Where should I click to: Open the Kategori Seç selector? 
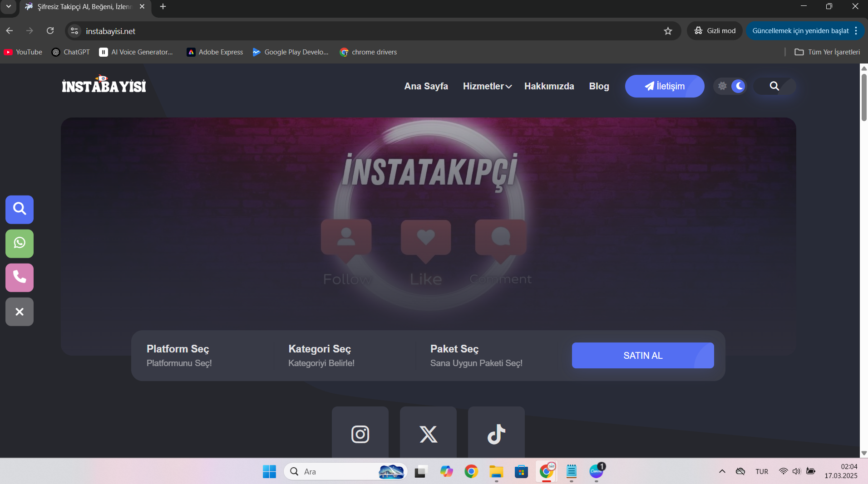point(345,356)
